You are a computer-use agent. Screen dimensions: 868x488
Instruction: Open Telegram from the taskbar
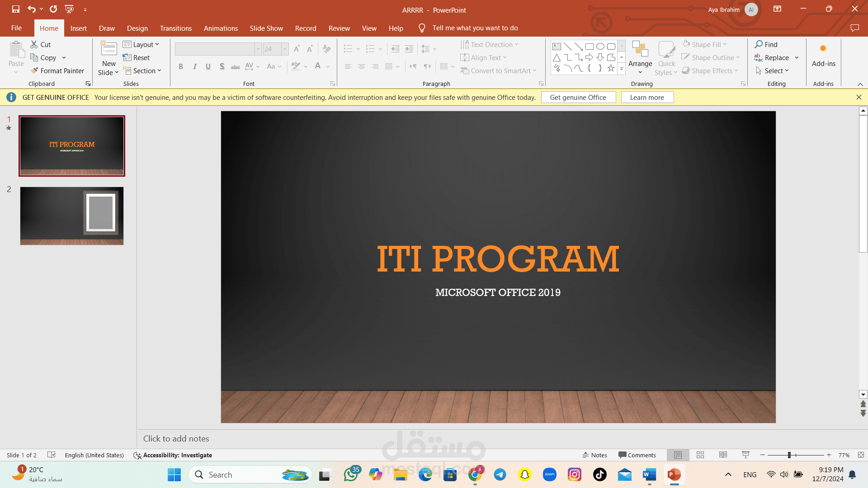[x=500, y=474]
